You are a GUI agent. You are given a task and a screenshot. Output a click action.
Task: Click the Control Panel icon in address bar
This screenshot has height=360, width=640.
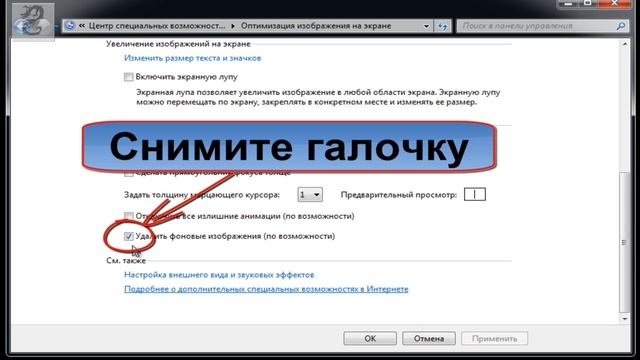click(70, 25)
